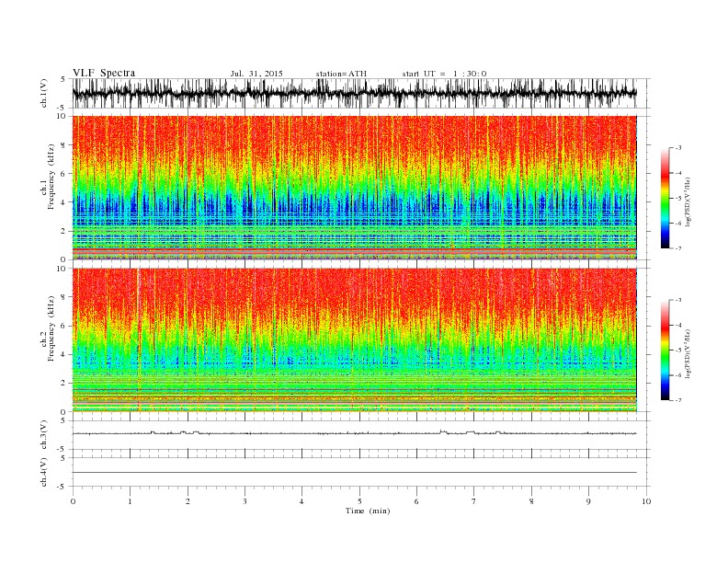Click the '8' kHz tick on ch.1 frequency axis
This screenshot has height=563, width=728.
[64, 145]
